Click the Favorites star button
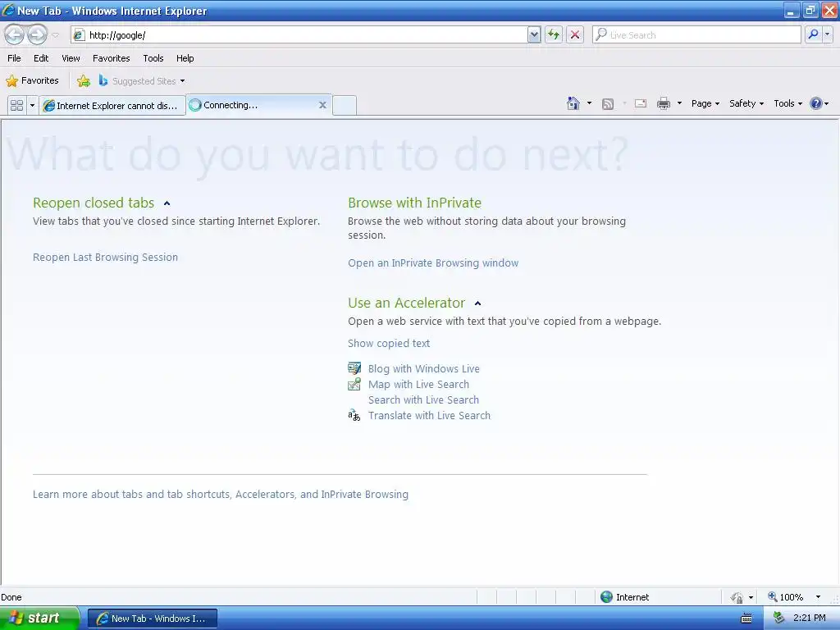 pyautogui.click(x=32, y=81)
